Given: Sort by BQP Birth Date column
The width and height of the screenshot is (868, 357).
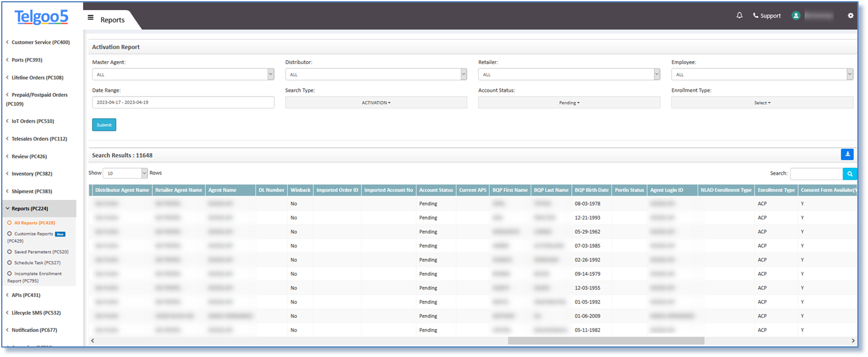Looking at the screenshot, I should [592, 190].
